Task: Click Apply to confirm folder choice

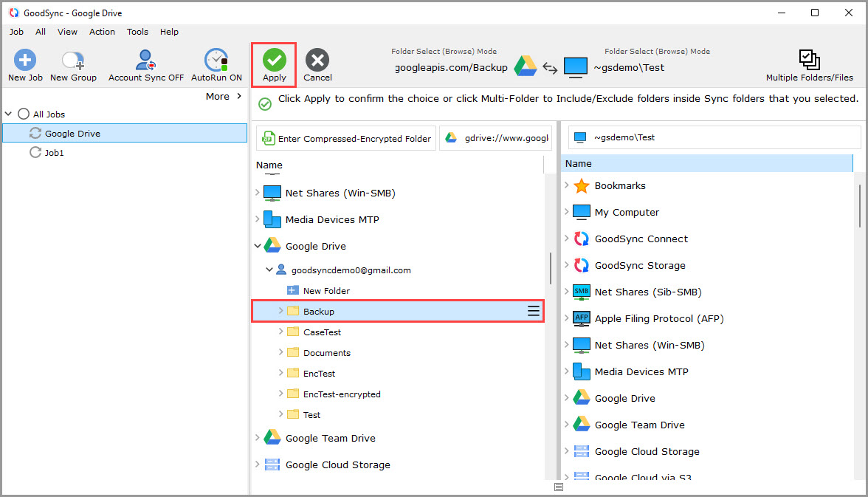Action: [x=274, y=64]
